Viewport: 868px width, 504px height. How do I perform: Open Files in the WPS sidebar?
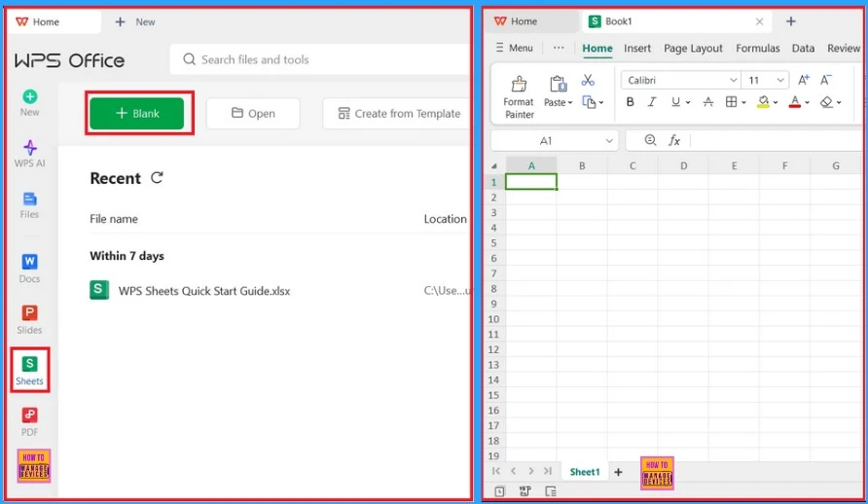point(29,205)
